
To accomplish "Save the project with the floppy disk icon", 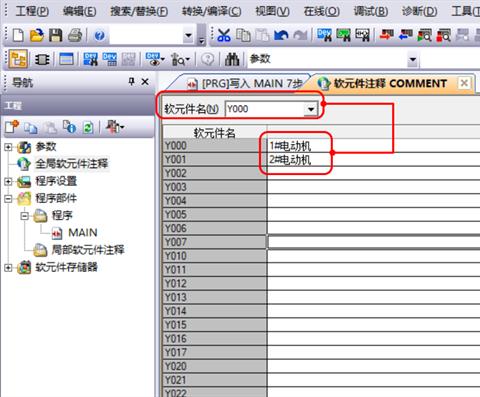I will [x=56, y=35].
